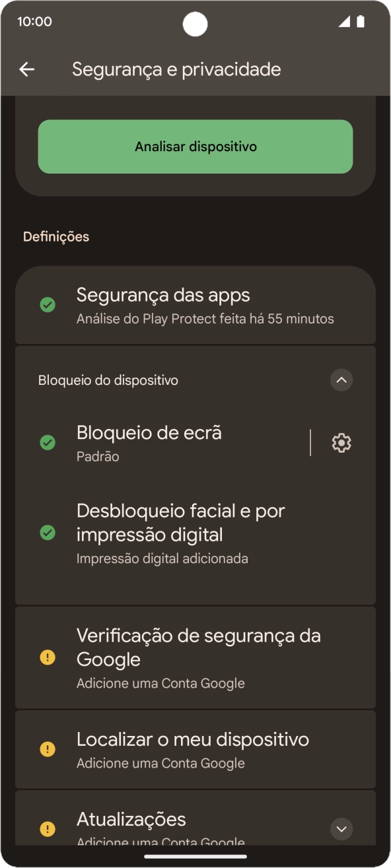
Task: Tap the battery indicator in the status bar
Action: [x=361, y=22]
